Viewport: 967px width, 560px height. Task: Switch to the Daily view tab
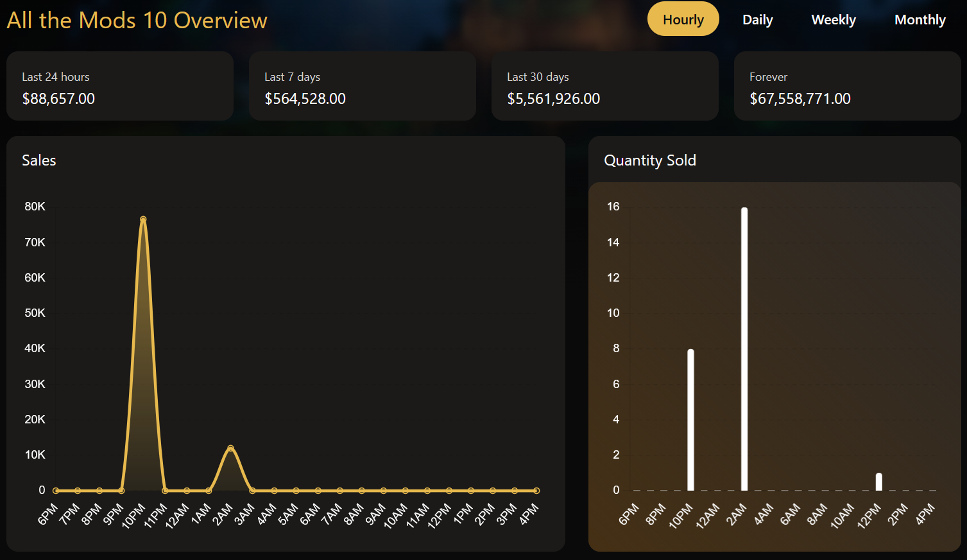(x=757, y=19)
